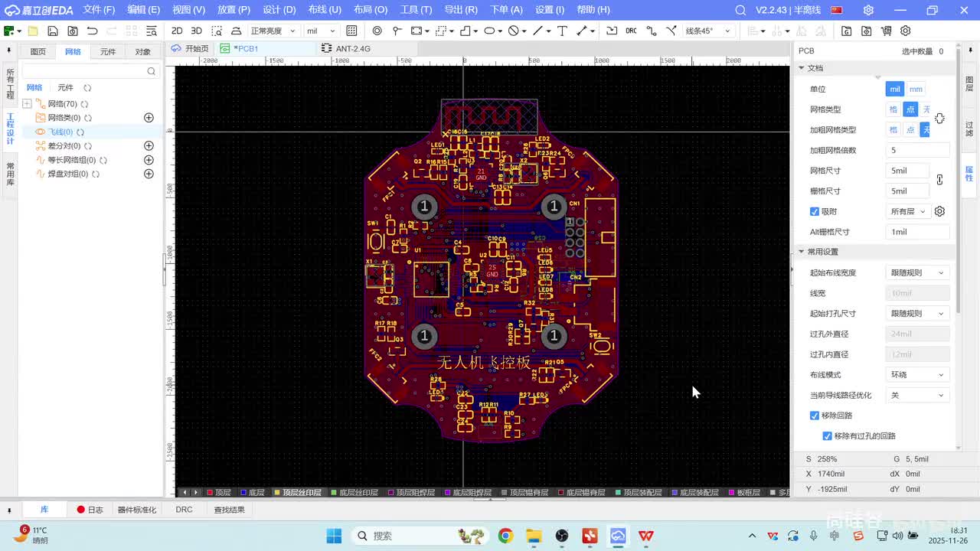Screen dimensions: 980x551
Task: Add a new differential pair with plus
Action: point(149,145)
